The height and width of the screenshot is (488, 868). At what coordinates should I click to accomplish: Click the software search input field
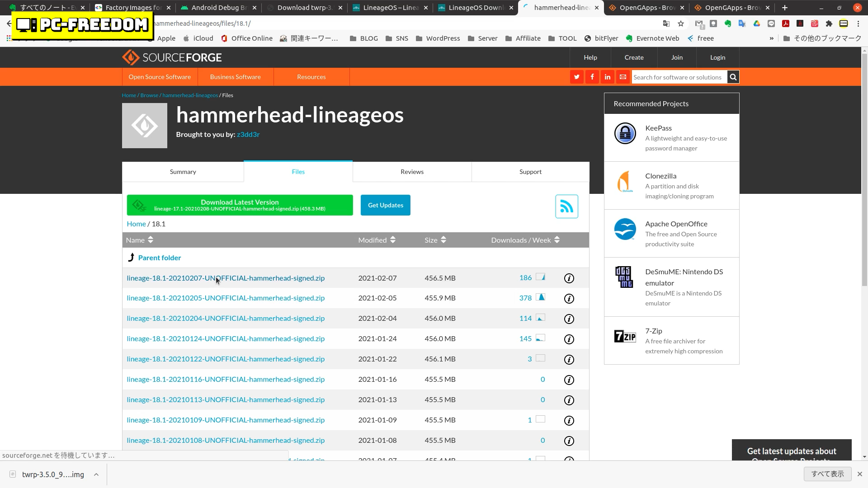[x=679, y=77]
